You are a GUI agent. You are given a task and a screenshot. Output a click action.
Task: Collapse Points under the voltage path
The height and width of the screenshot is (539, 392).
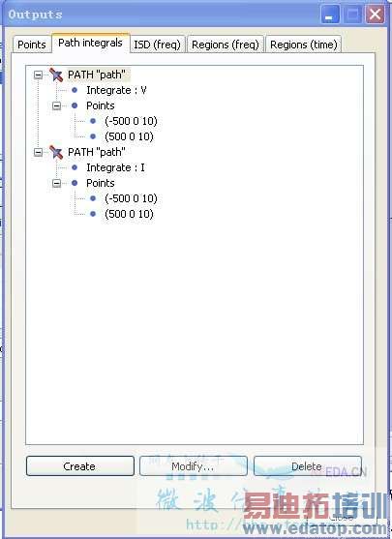pos(57,105)
